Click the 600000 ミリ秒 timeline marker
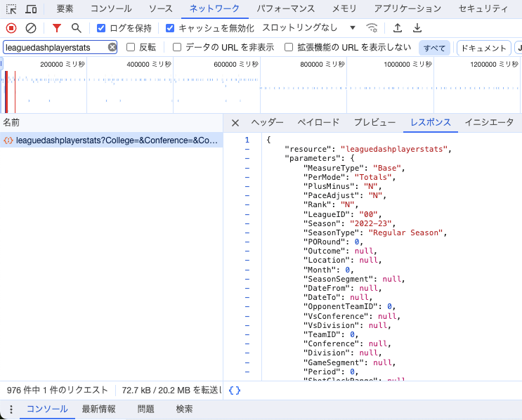Screen dimensions: 522x420 tap(236, 64)
